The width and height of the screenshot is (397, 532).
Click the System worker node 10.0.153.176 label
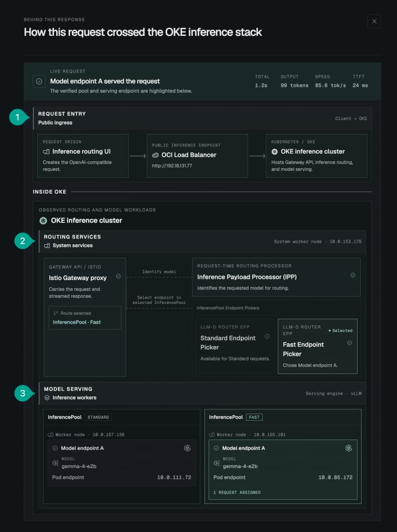click(x=318, y=242)
